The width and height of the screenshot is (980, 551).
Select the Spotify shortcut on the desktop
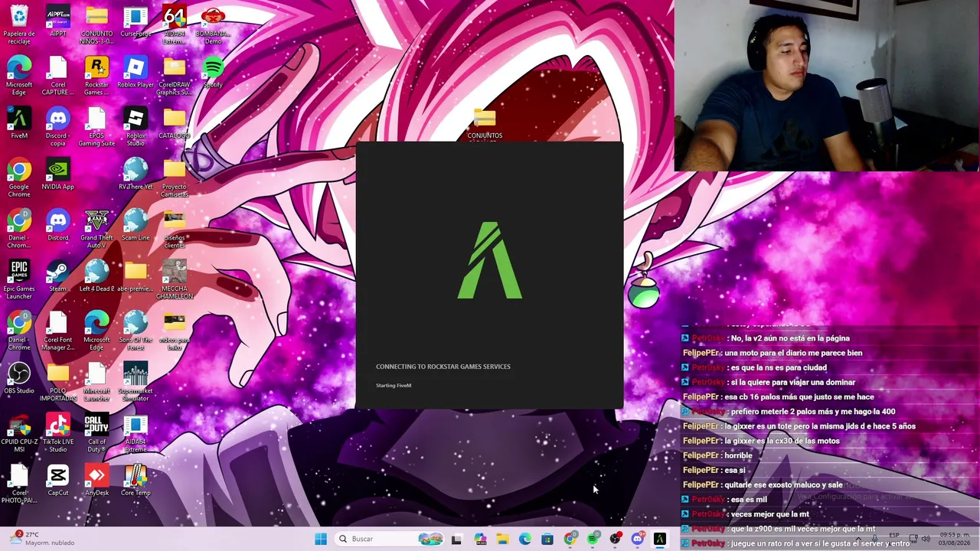click(x=213, y=73)
